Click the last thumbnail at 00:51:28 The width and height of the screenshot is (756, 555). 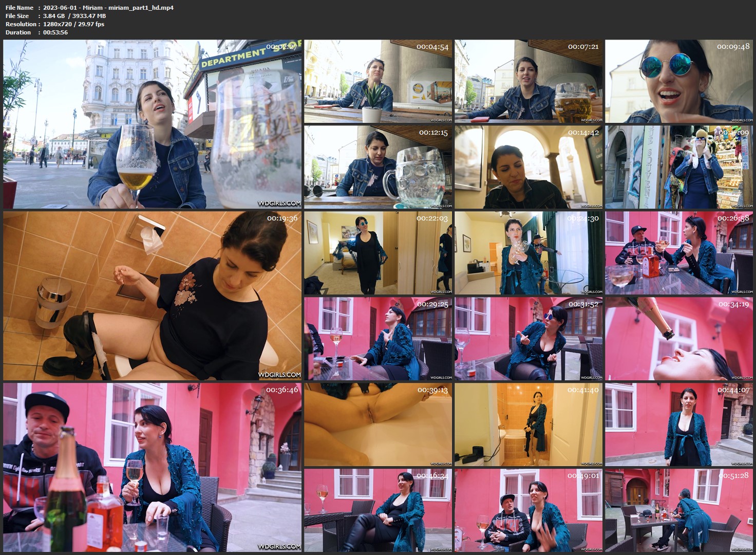[679, 510]
